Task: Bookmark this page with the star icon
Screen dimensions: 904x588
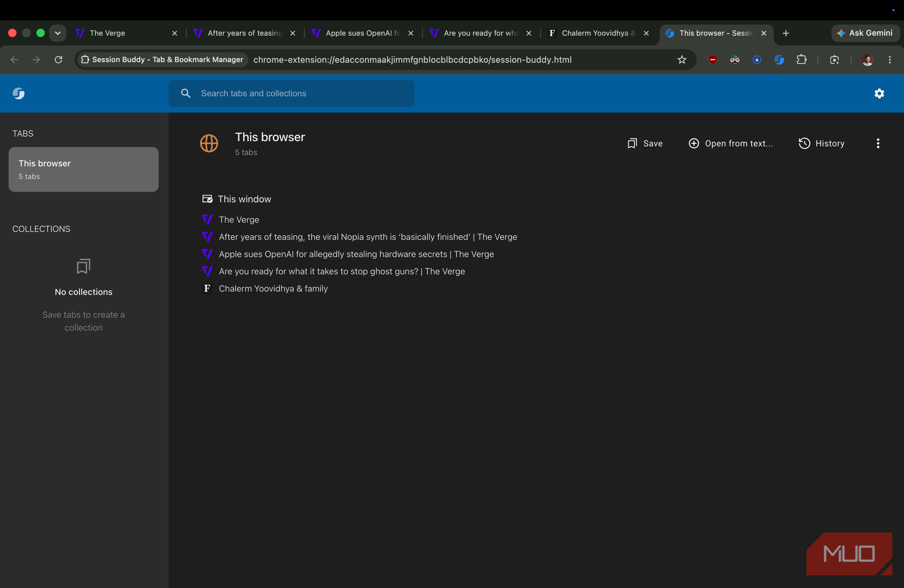Action: pyautogui.click(x=681, y=60)
